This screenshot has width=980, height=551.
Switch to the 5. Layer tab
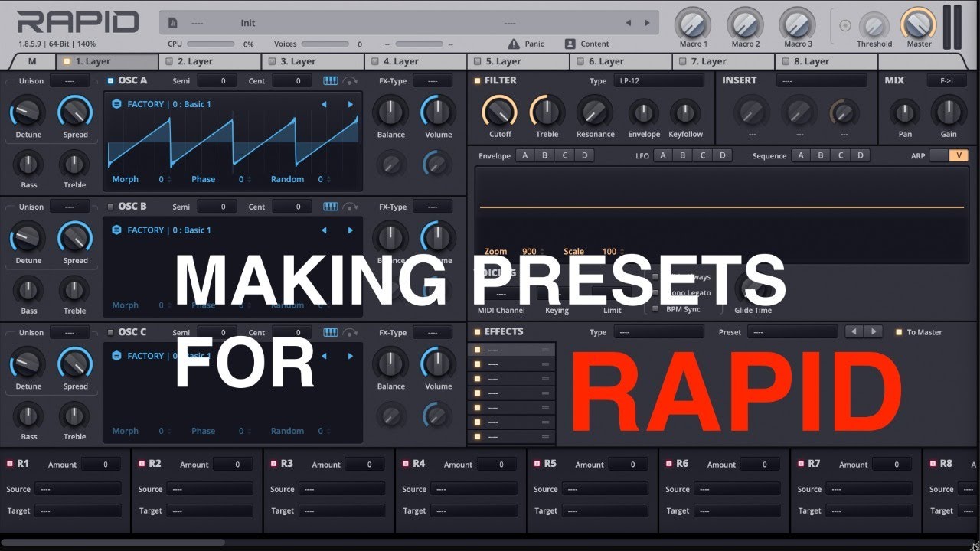pos(518,61)
